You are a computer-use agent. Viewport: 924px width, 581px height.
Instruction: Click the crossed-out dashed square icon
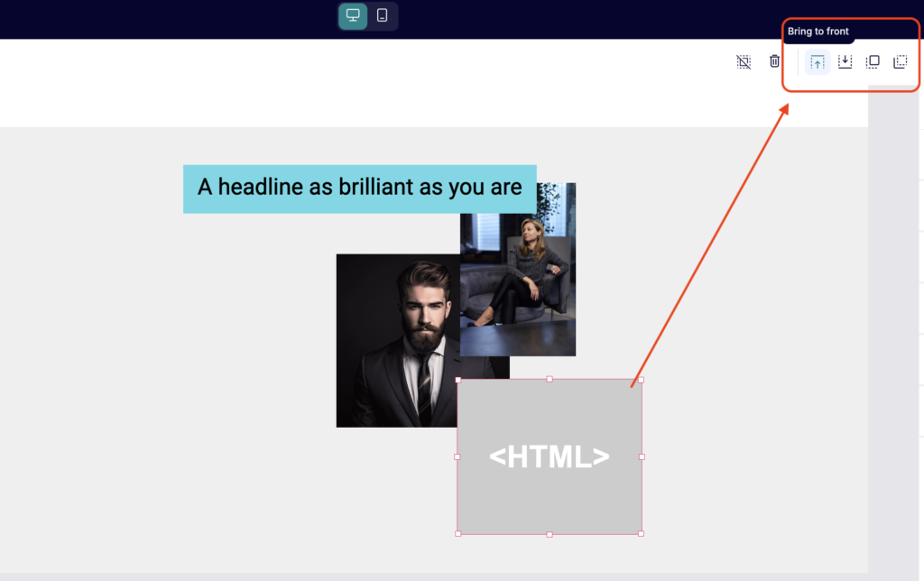[744, 61]
